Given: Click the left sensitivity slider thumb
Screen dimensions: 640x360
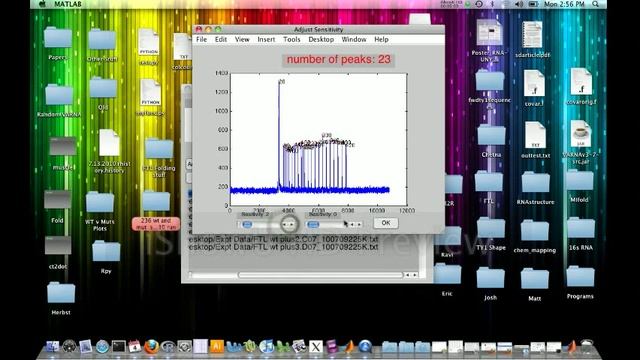Looking at the screenshot, I should click(x=247, y=224).
